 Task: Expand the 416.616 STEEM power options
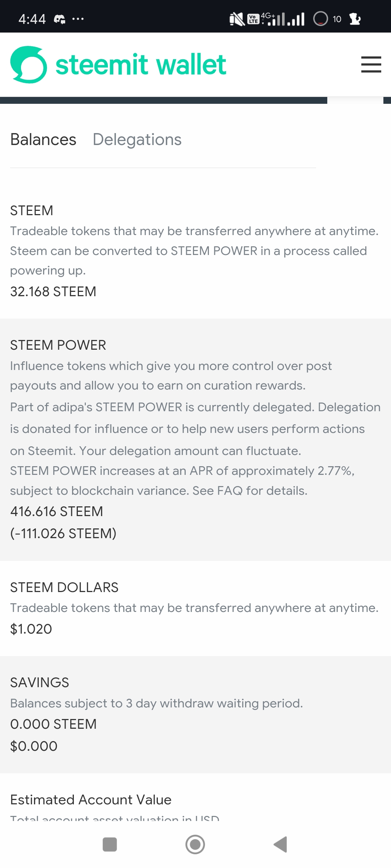pos(56,511)
